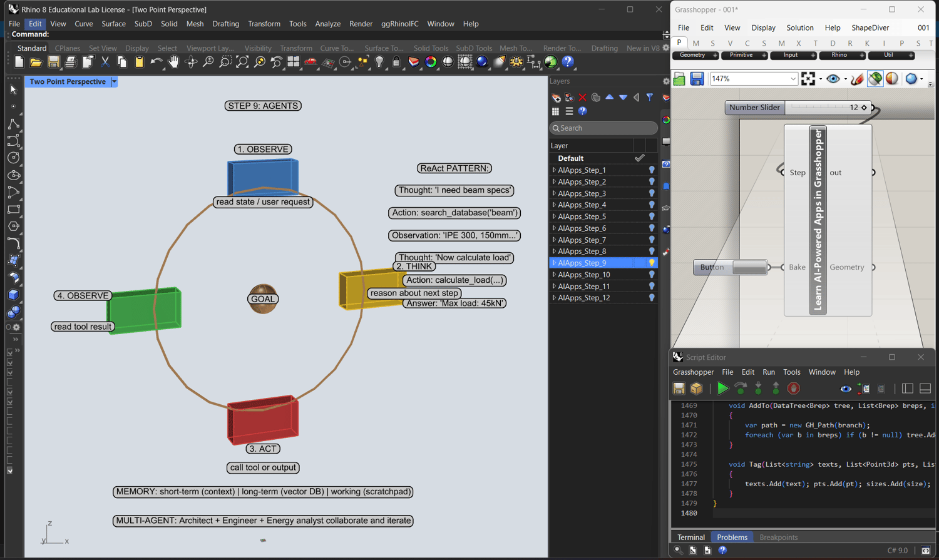This screenshot has height=560, width=939.
Task: Toggle Grasshopper preview eye icon
Action: click(x=833, y=79)
